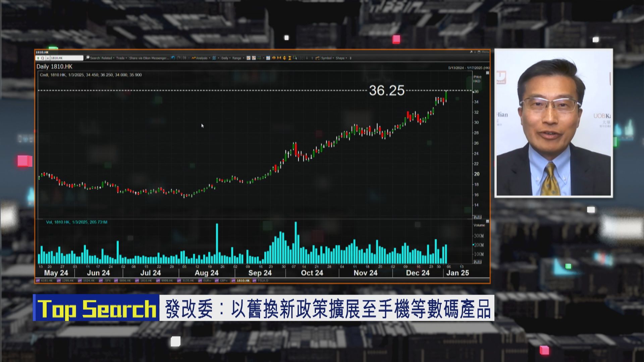The height and width of the screenshot is (362, 644).
Task: Click the compress horizontally orange arrows icon
Action: point(279,58)
